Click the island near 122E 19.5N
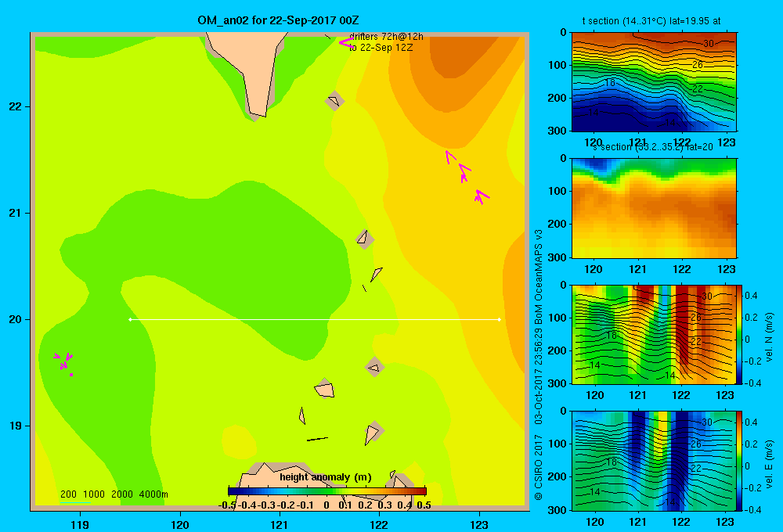Screen dimensions: 783x532 point(374,367)
